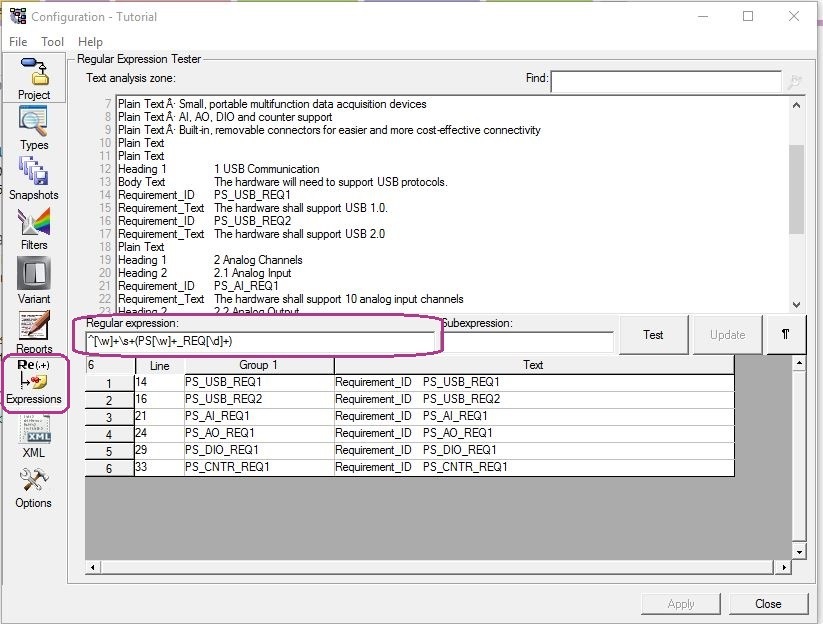823x624 pixels.
Task: Select result row header 6
Action: pyautogui.click(x=109, y=468)
